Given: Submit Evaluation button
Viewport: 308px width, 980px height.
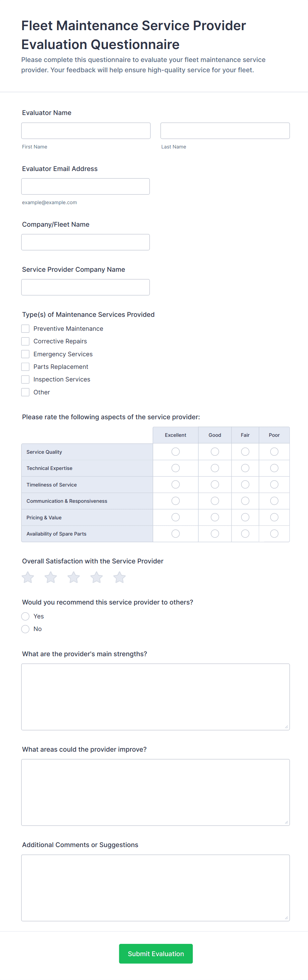Looking at the screenshot, I should (x=156, y=953).
